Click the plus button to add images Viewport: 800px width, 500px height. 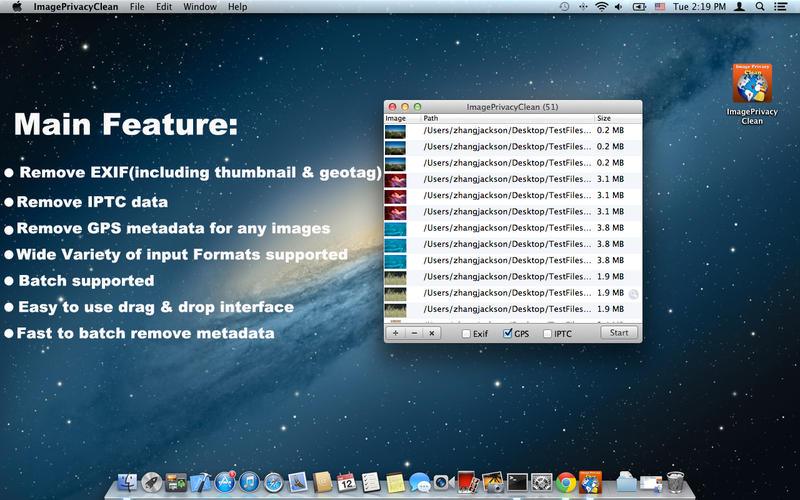pos(396,333)
